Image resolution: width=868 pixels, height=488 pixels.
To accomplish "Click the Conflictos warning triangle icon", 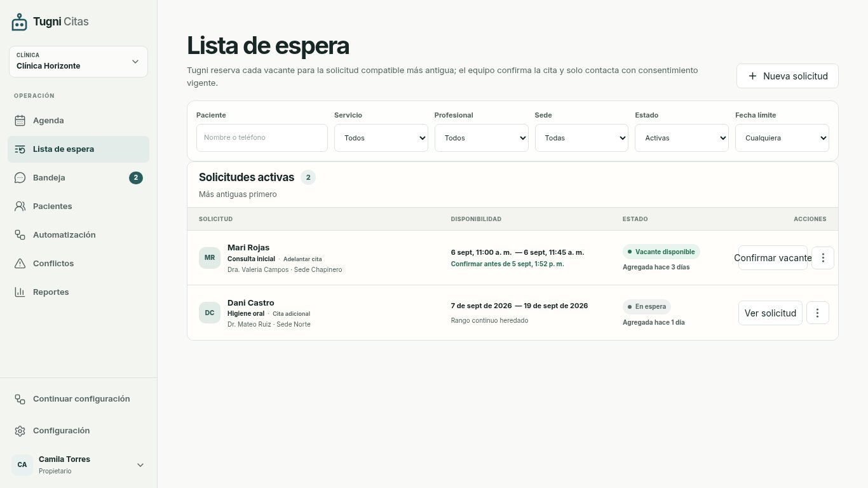I will coord(20,264).
